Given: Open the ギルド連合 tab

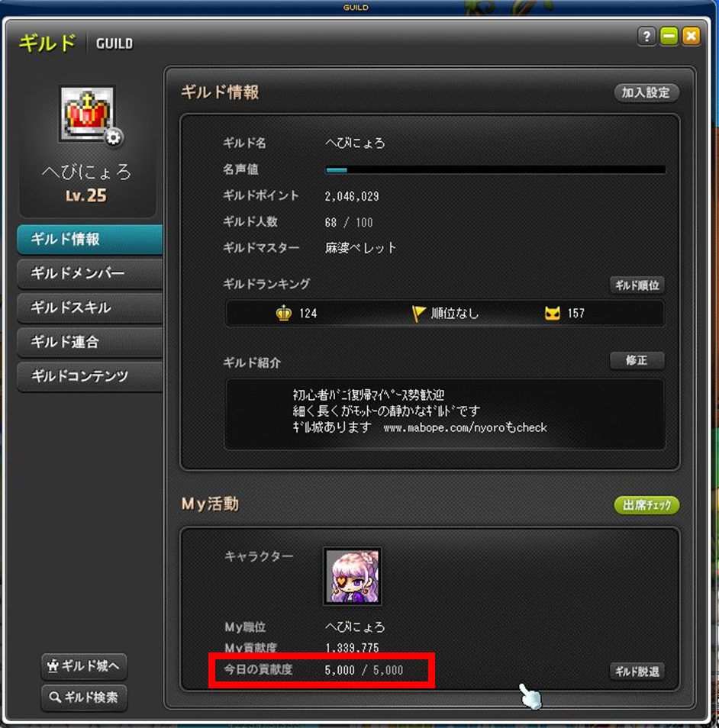Looking at the screenshot, I should click(89, 342).
